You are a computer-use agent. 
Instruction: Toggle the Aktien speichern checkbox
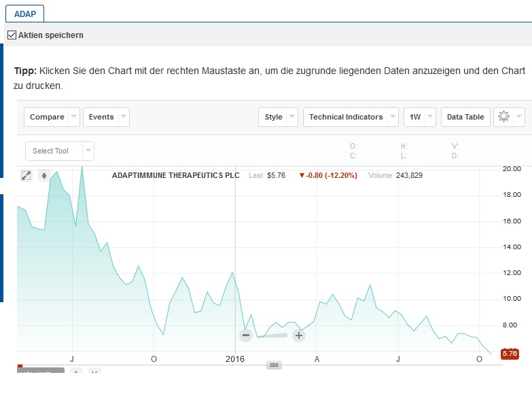(x=12, y=35)
